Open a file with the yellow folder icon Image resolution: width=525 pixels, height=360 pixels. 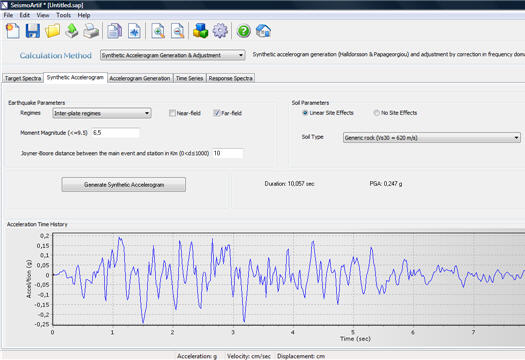pos(53,31)
